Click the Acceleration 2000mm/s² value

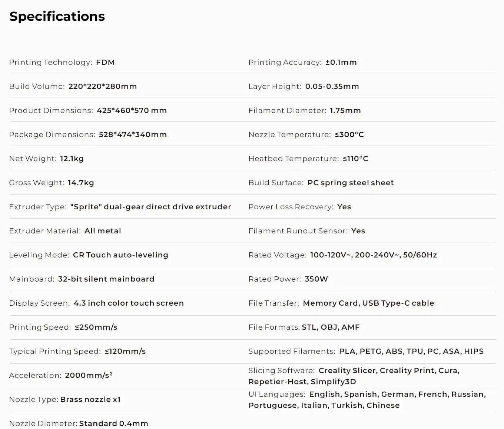89,375
